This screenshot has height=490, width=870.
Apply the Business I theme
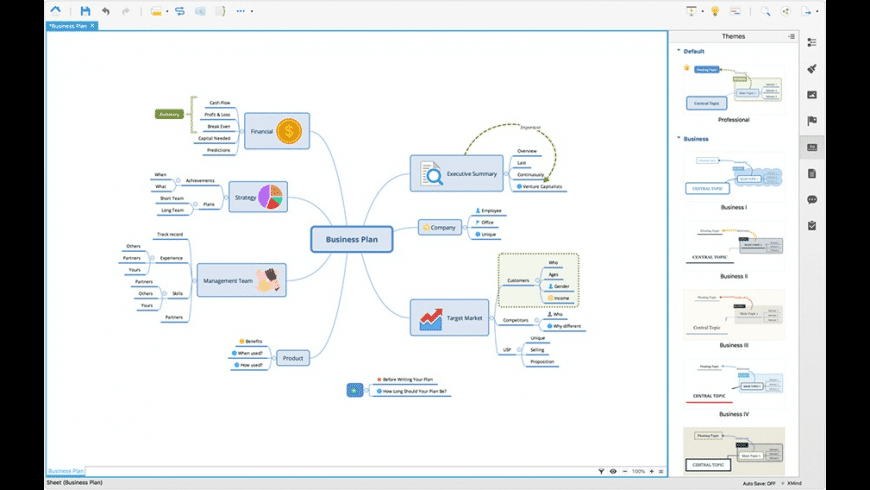coord(734,176)
